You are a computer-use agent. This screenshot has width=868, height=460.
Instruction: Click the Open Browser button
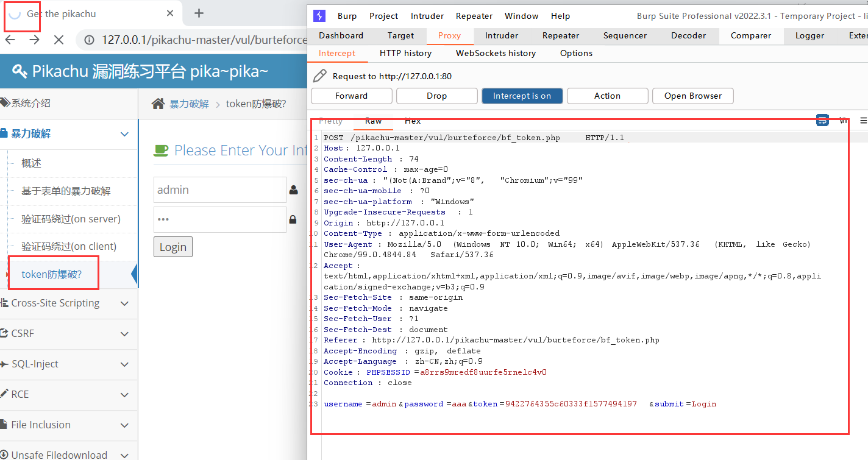[x=693, y=96]
